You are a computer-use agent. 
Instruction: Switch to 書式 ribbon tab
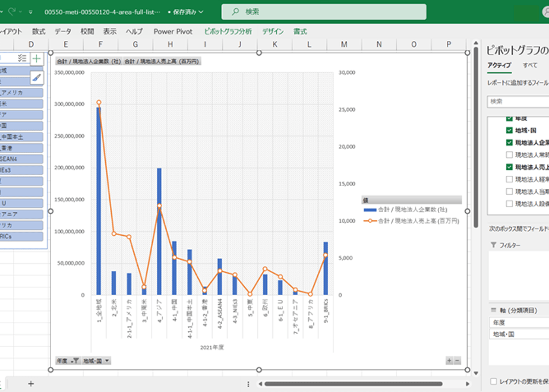(300, 31)
